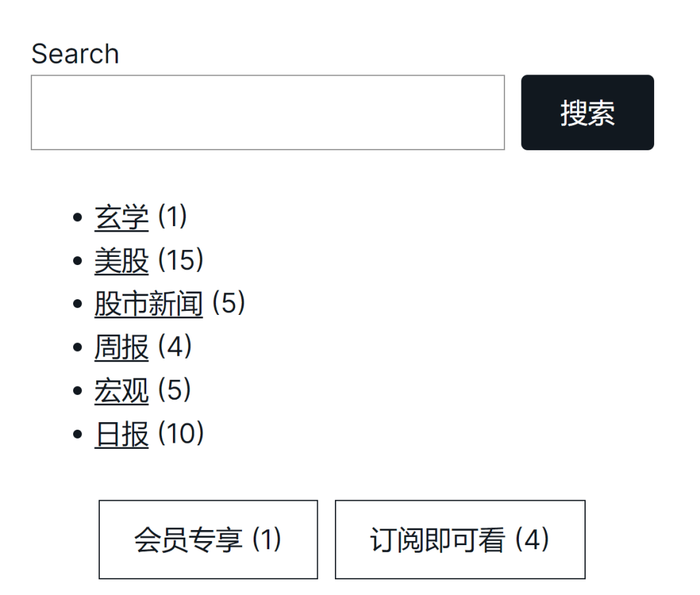Click the search text input field
Screen dimensions: 700x595
[267, 113]
